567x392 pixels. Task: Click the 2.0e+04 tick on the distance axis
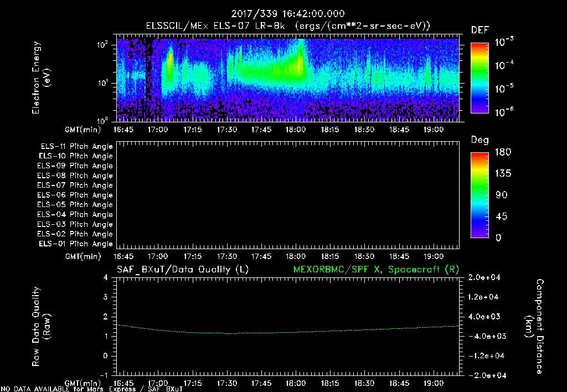pos(484,277)
